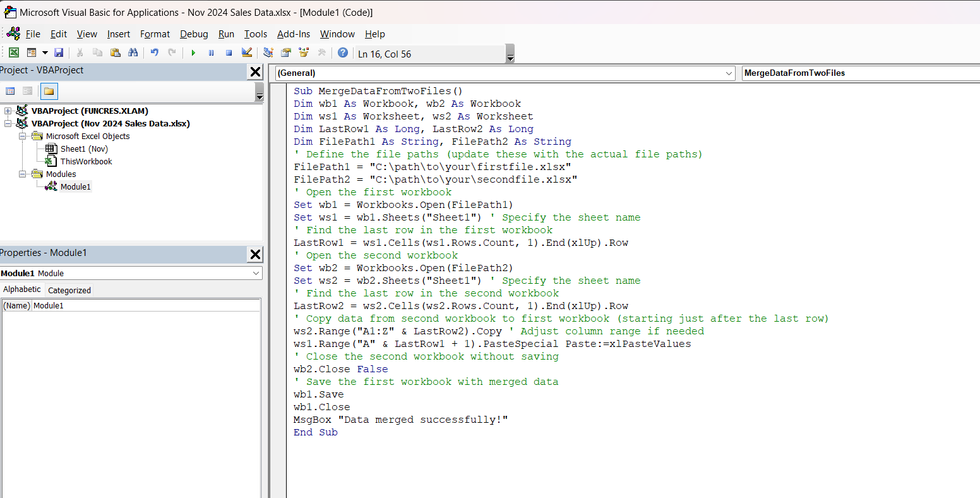The height and width of the screenshot is (498, 980).
Task: Open the Insert object dropdown arrow
Action: [45, 53]
